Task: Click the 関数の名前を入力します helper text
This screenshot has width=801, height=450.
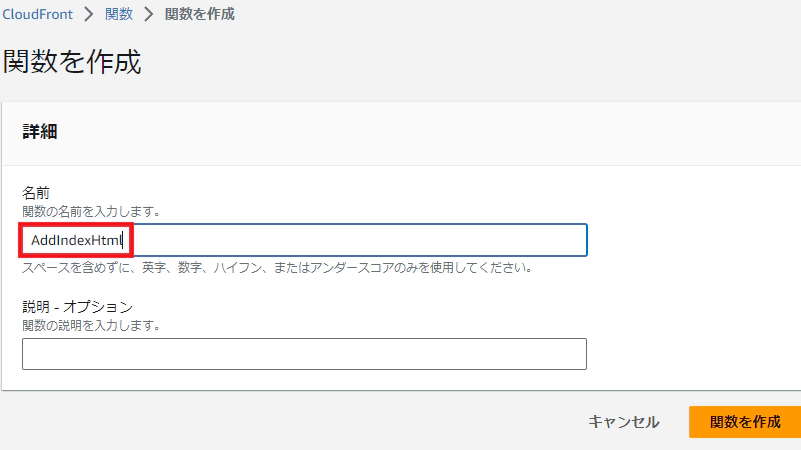Action: pyautogui.click(x=91, y=212)
